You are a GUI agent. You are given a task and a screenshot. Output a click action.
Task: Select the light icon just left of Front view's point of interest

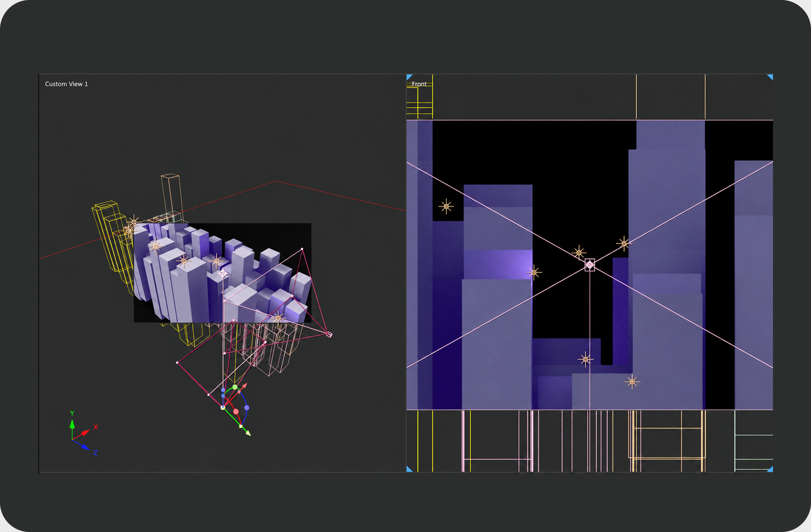coord(579,253)
